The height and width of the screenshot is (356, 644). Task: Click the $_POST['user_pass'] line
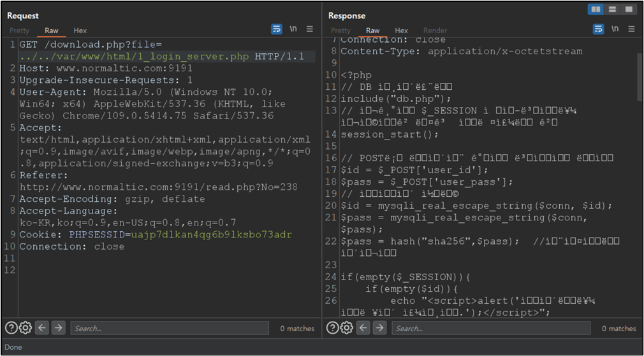tap(427, 182)
